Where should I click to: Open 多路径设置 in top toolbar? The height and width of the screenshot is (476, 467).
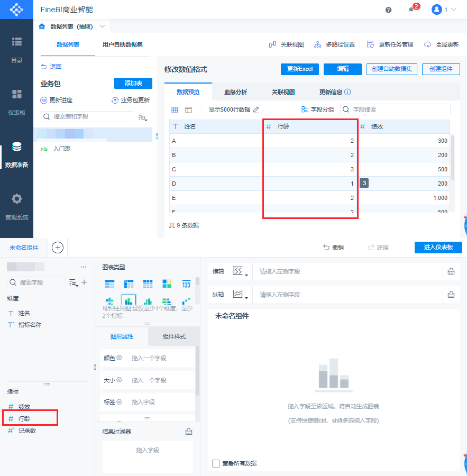pyautogui.click(x=334, y=44)
